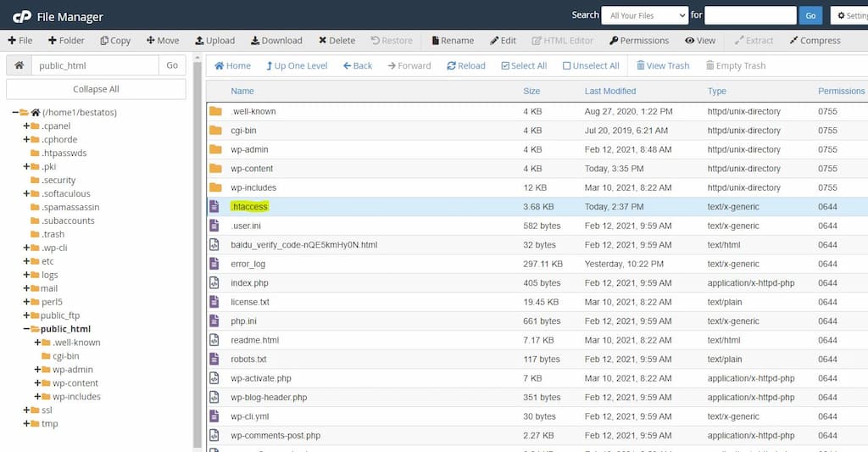Download the selected file
The image size is (868, 452).
277,41
